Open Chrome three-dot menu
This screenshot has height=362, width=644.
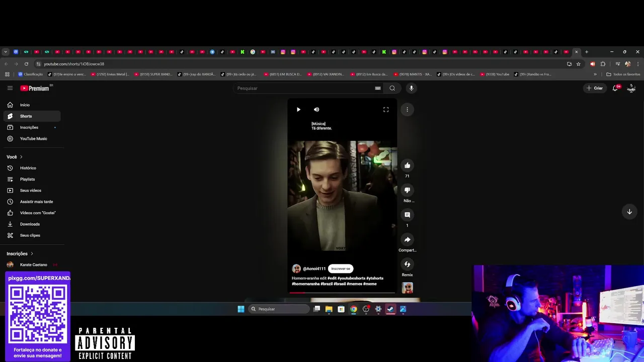coord(638,64)
